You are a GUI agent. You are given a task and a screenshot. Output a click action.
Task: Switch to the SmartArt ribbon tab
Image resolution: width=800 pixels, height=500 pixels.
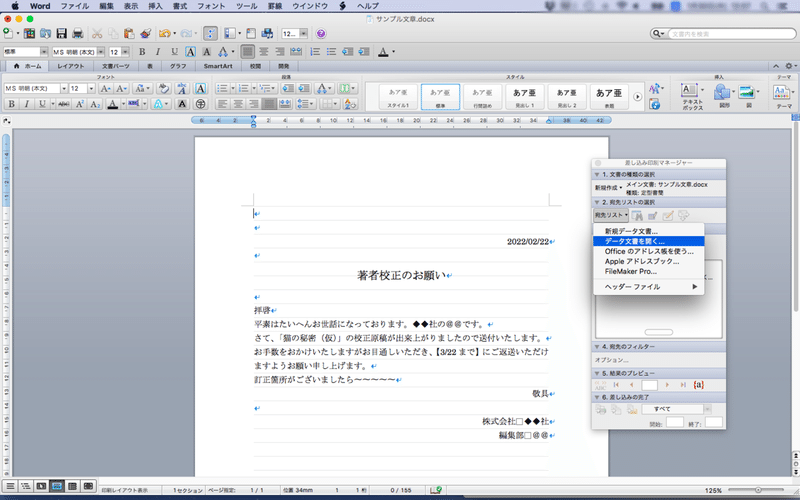pos(218,66)
